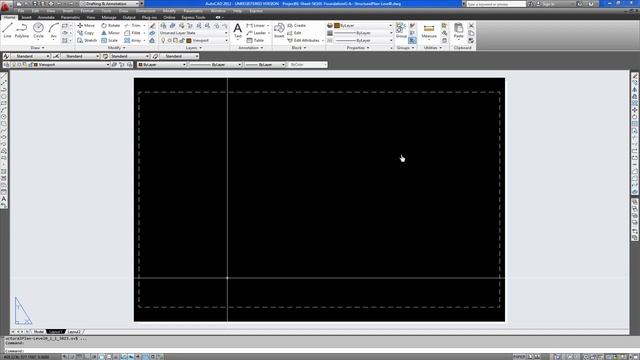Open the Manage ribbon tab
Image resolution: width=640 pixels, height=360 pixels.
(109, 18)
